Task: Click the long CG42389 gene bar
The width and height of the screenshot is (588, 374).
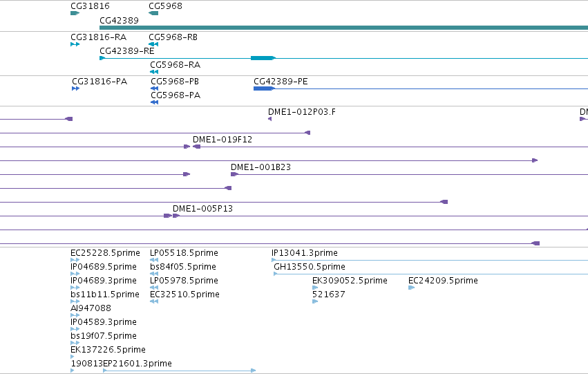Action: pos(343,28)
